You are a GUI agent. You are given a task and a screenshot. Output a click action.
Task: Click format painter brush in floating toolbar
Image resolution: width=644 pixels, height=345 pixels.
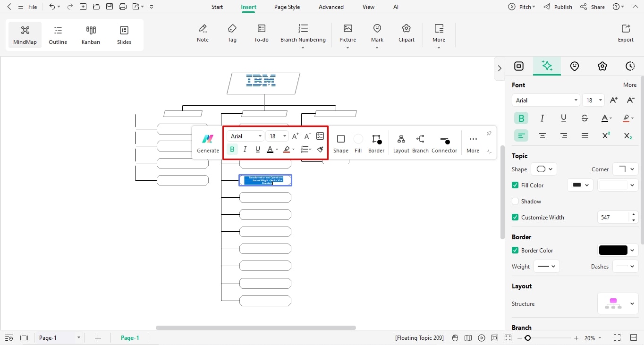320,149
